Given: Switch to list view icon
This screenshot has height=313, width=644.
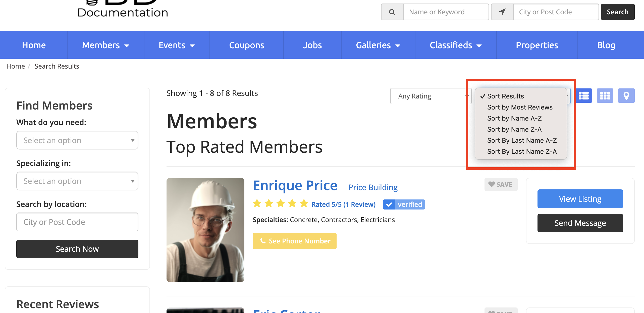Looking at the screenshot, I should point(583,96).
